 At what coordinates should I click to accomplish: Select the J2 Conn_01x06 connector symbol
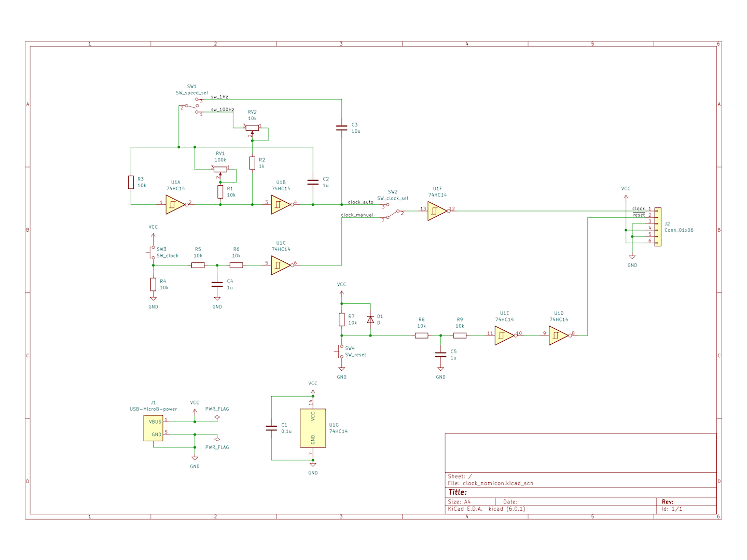point(658,227)
